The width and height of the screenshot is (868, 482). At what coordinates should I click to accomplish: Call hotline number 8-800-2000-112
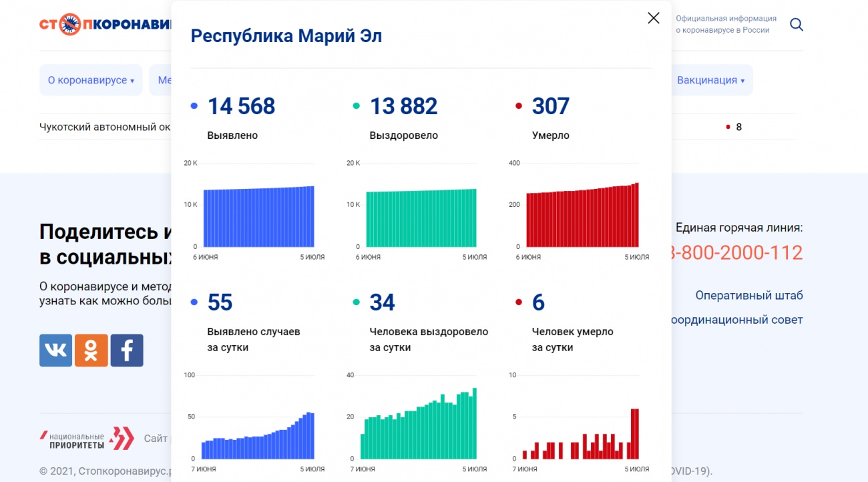tap(736, 253)
